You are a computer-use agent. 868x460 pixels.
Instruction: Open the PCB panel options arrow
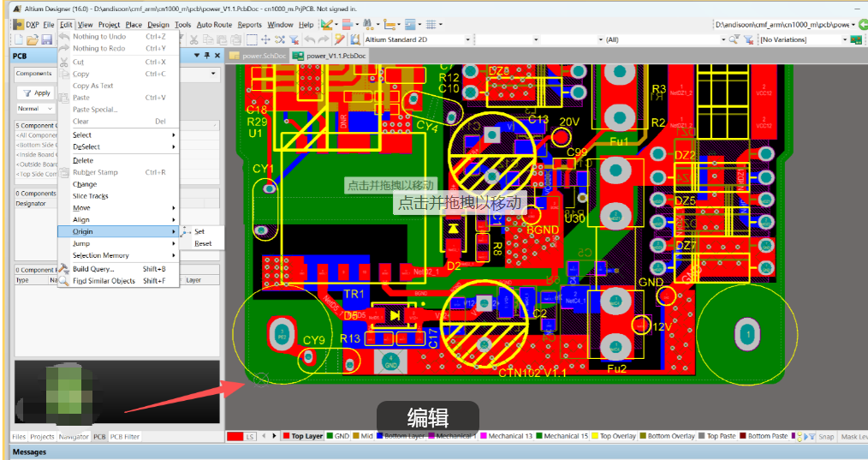point(197,56)
